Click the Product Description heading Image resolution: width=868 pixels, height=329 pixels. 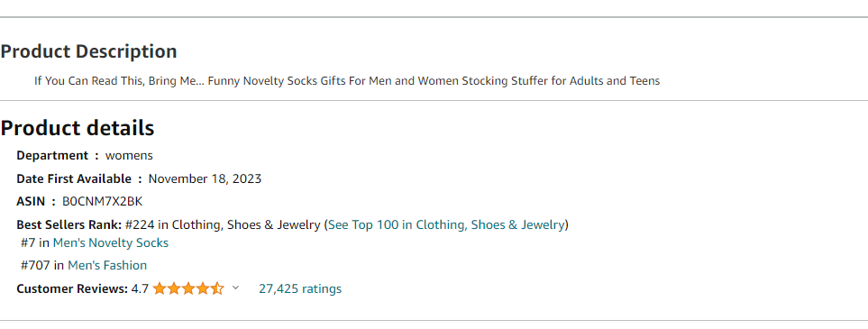point(88,51)
